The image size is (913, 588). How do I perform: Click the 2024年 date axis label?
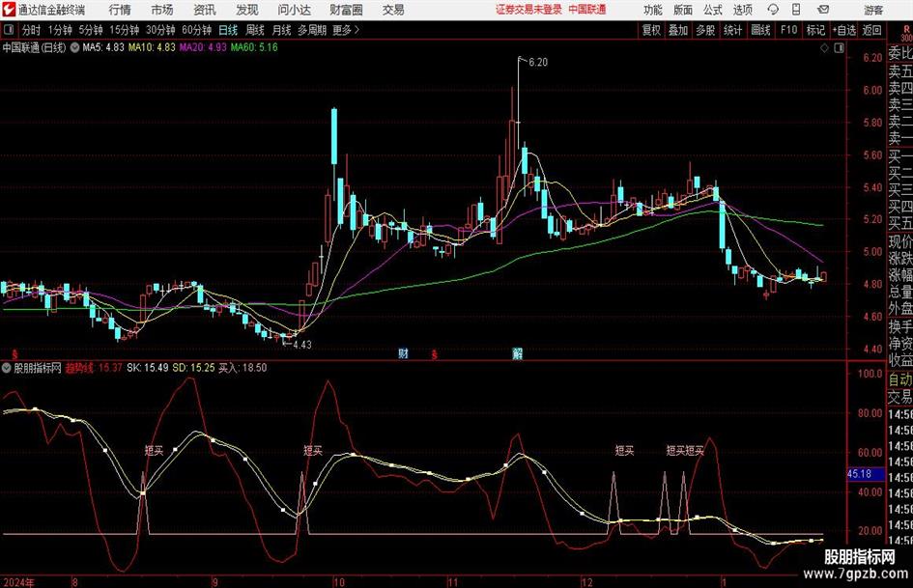tap(18, 582)
